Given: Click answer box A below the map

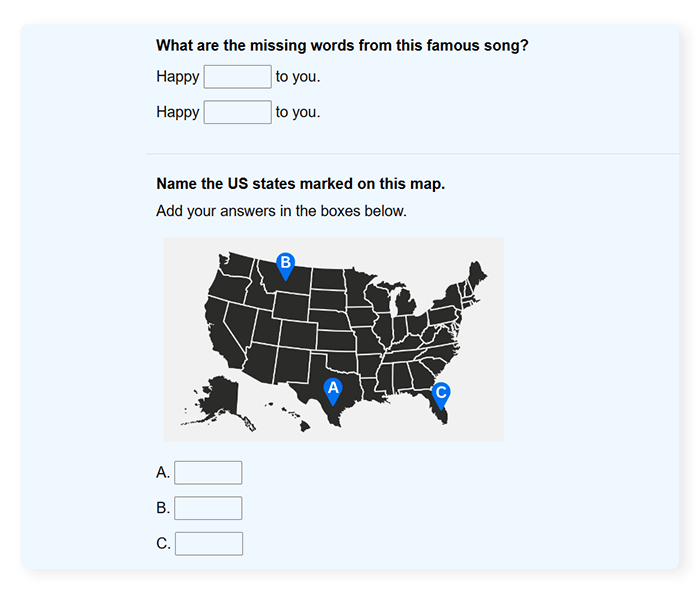Looking at the screenshot, I should pos(208,473).
